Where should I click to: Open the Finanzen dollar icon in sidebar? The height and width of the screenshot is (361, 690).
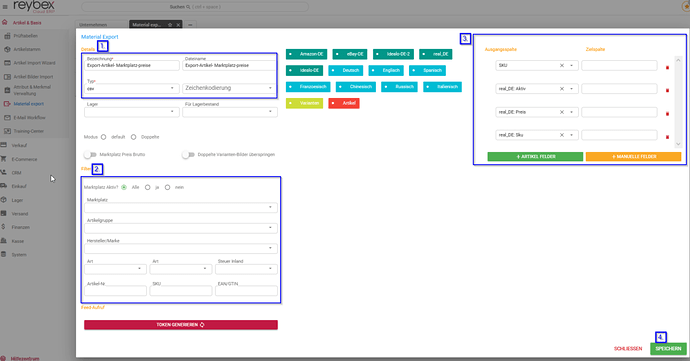pyautogui.click(x=4, y=227)
